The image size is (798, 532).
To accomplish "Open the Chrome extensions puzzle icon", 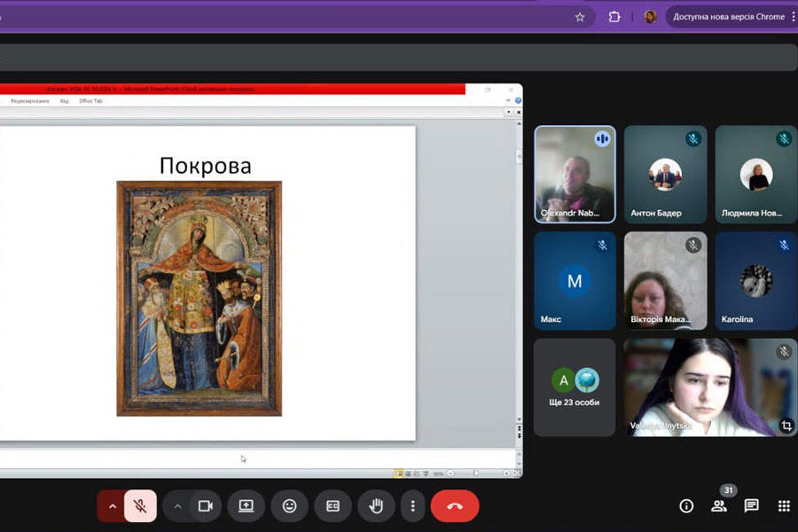I will coord(614,17).
